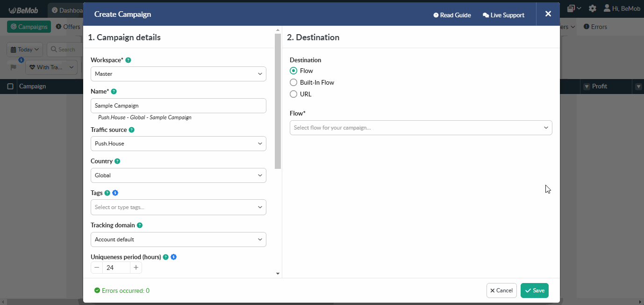Screen dimensions: 644x305
Task: Open the Select flow dropdown
Action: coord(420,127)
